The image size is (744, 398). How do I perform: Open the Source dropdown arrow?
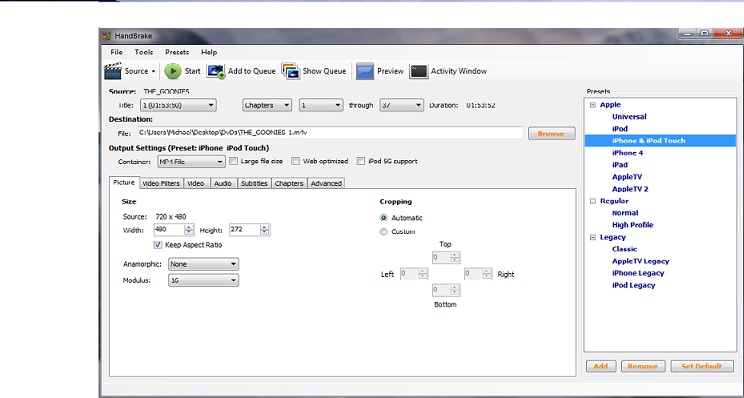pos(153,72)
